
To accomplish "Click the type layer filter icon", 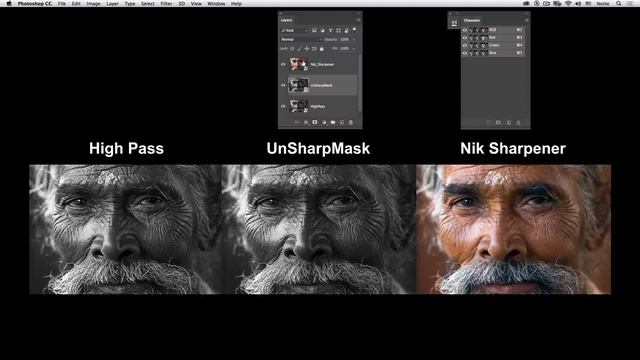I will [x=331, y=30].
